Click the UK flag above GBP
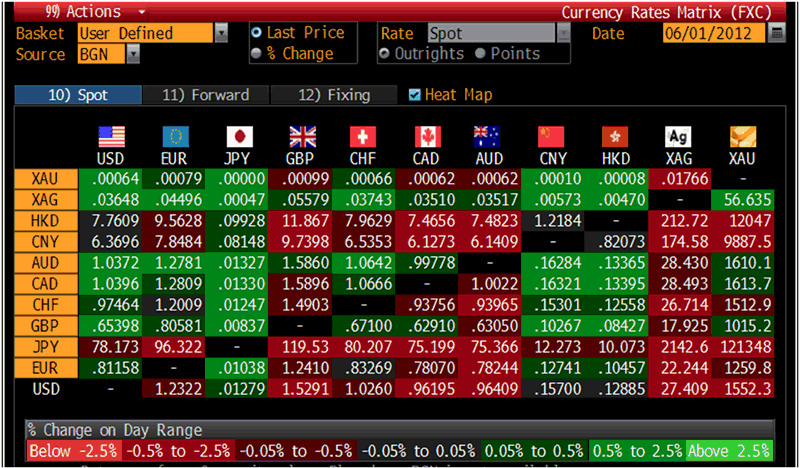 click(x=301, y=136)
